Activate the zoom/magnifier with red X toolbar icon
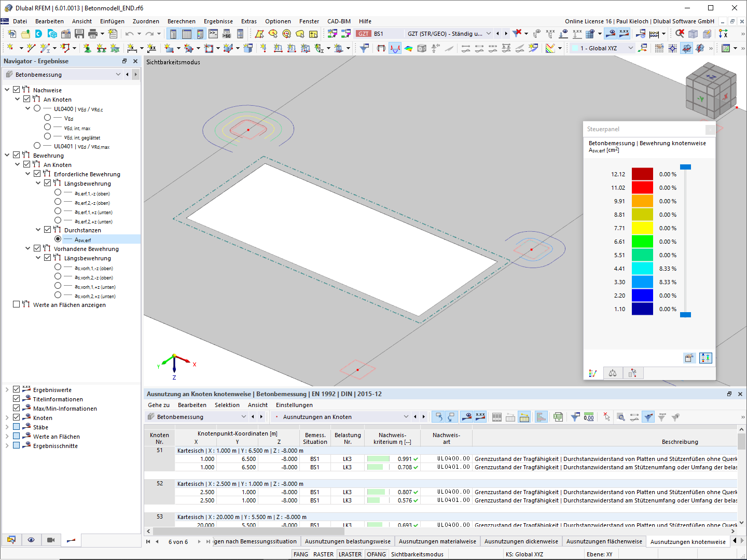Screen dimensions: 747x560 click(679, 33)
